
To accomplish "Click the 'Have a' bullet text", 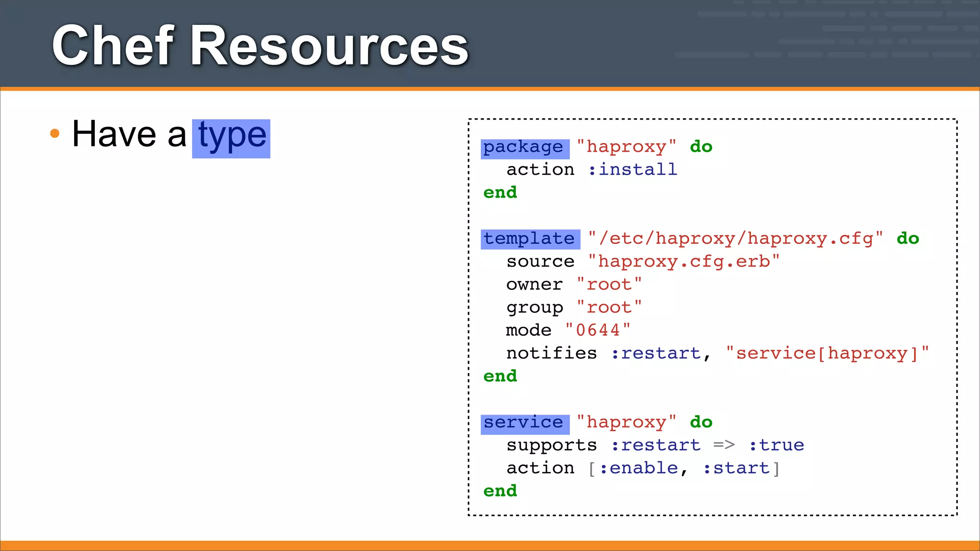I will point(129,134).
